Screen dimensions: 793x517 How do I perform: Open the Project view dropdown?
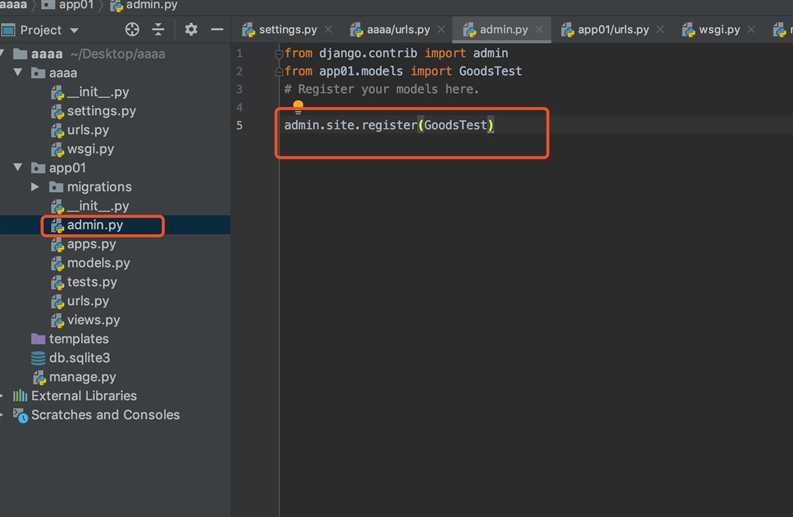(x=74, y=30)
